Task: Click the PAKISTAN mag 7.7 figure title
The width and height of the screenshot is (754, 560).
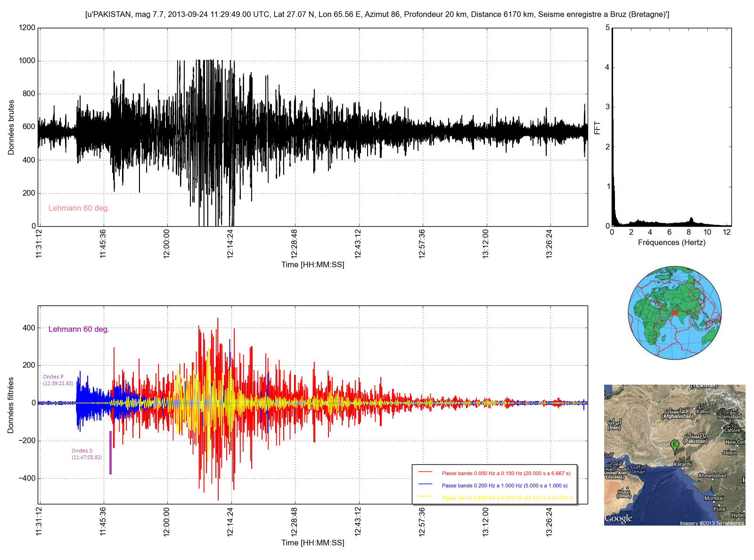Action: pyautogui.click(x=377, y=14)
